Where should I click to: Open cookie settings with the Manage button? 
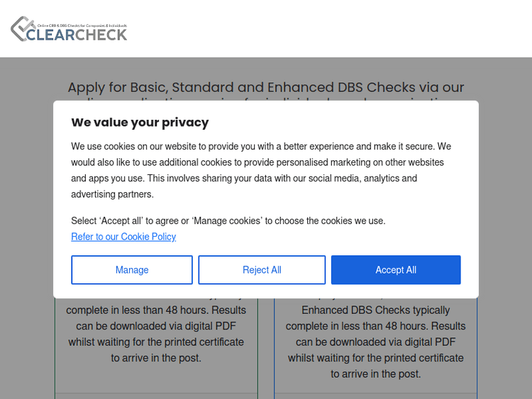point(132,270)
